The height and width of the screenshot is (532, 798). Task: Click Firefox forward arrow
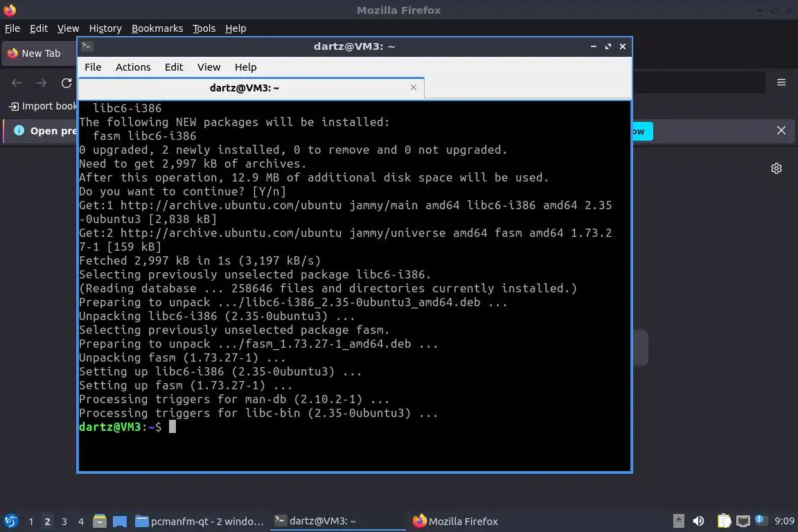click(42, 83)
